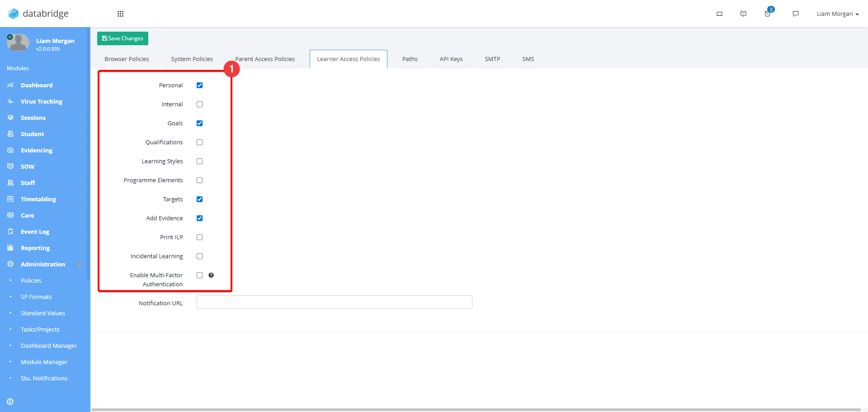The height and width of the screenshot is (412, 868).
Task: Open the Module Manager link
Action: pyautogui.click(x=44, y=362)
